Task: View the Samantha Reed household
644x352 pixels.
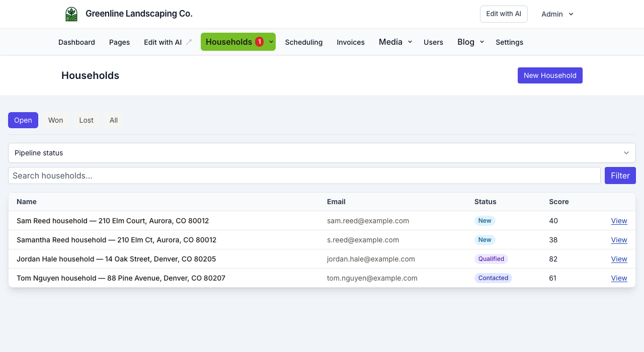Action: [x=619, y=240]
